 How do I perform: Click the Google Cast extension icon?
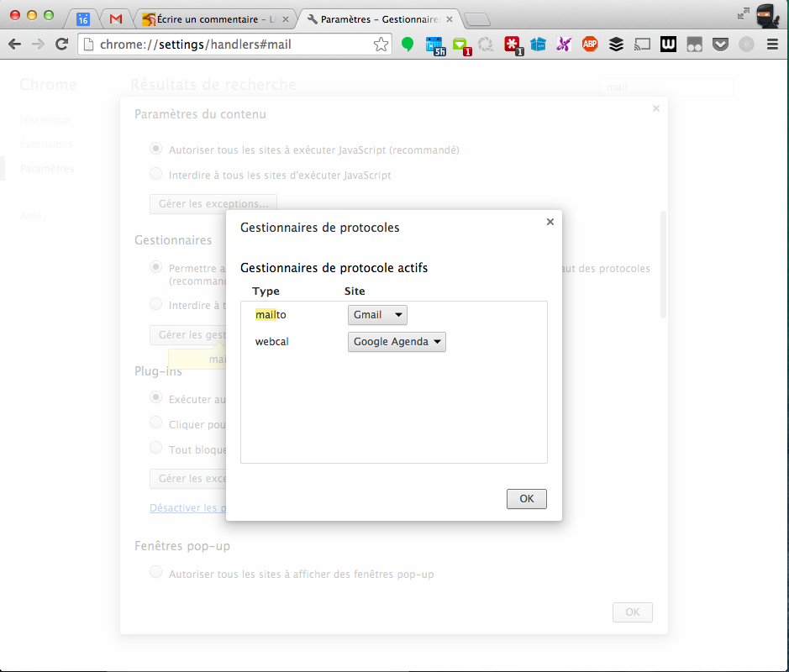pyautogui.click(x=642, y=45)
